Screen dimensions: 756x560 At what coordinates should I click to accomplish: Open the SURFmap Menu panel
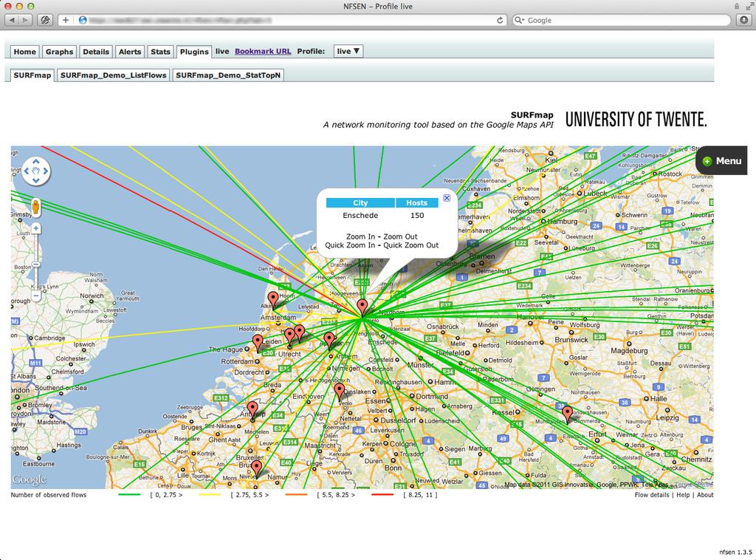click(722, 161)
